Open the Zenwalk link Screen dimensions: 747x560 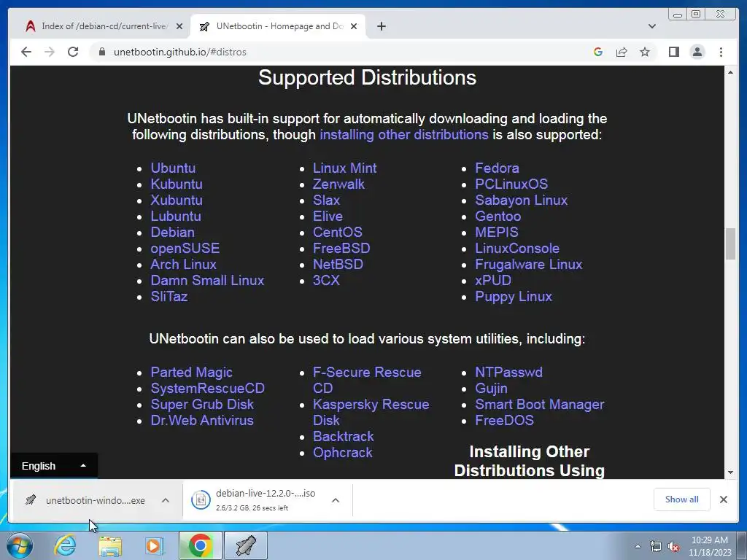point(338,184)
